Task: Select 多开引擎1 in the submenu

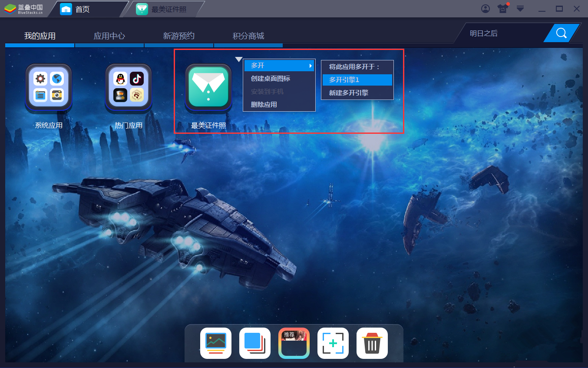Action: 357,80
